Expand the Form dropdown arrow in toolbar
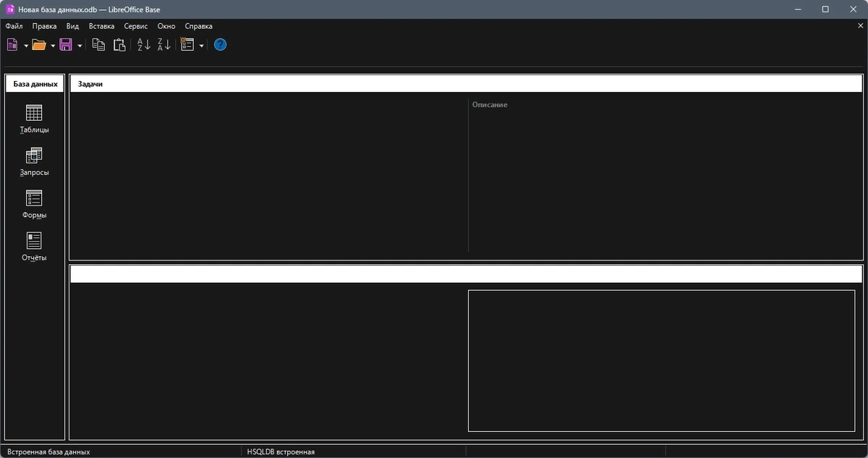 201,46
